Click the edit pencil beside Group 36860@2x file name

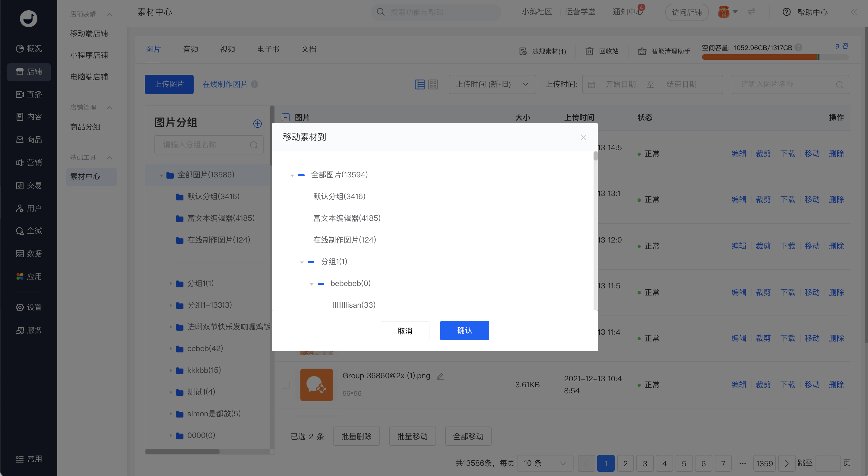click(x=440, y=376)
